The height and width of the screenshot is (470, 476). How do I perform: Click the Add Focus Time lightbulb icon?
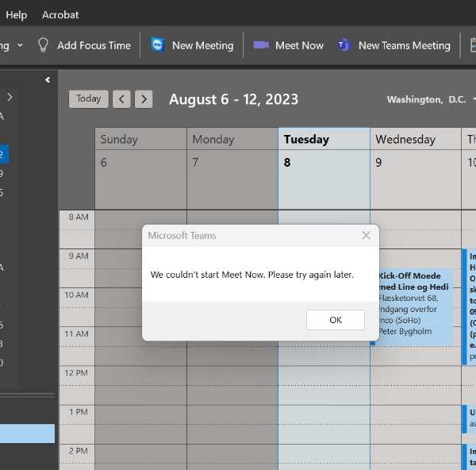(x=43, y=45)
